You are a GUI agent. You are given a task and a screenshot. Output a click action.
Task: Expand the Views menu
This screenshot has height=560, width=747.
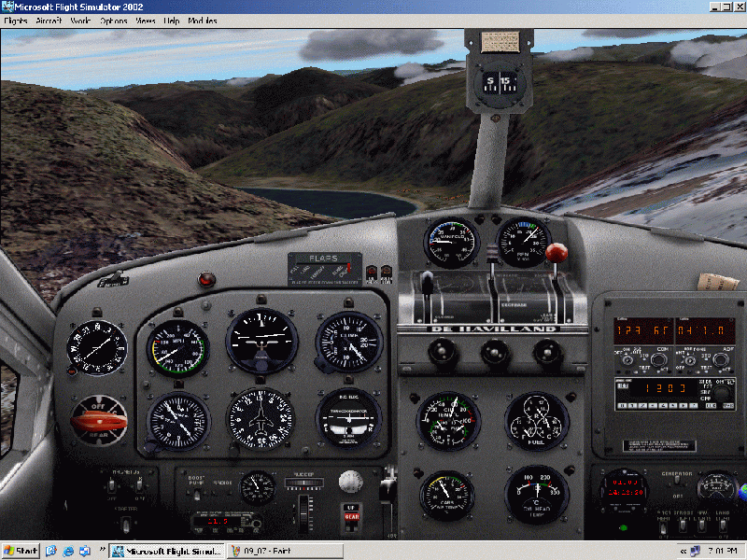click(x=145, y=21)
